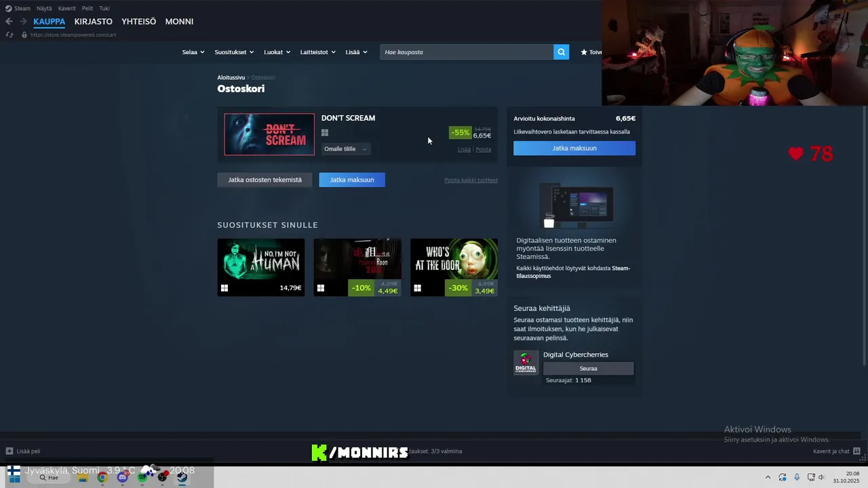Open the Näytä menu

pyautogui.click(x=44, y=8)
